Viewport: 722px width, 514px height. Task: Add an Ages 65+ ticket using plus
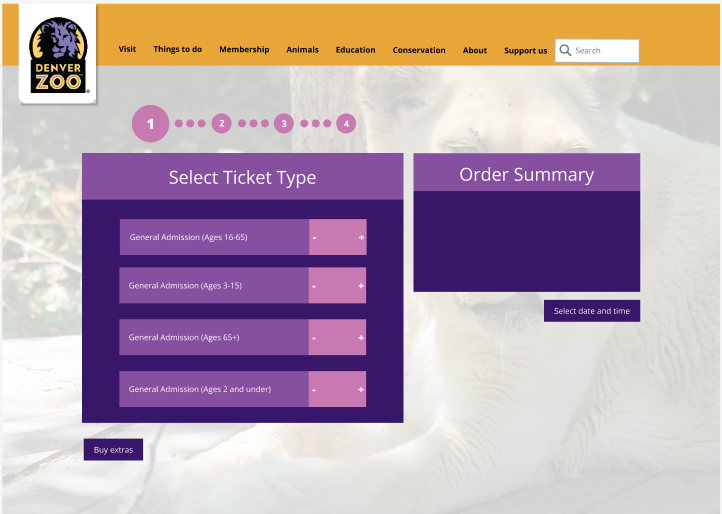(x=361, y=338)
